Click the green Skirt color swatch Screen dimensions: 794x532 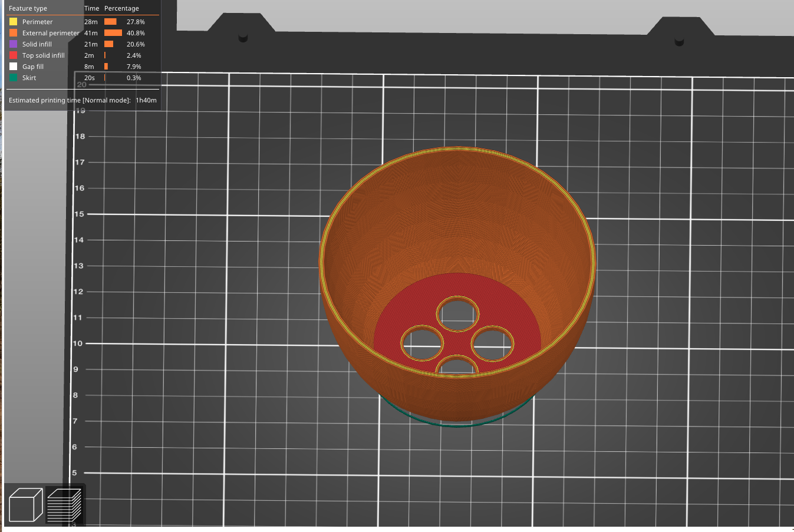click(13, 78)
